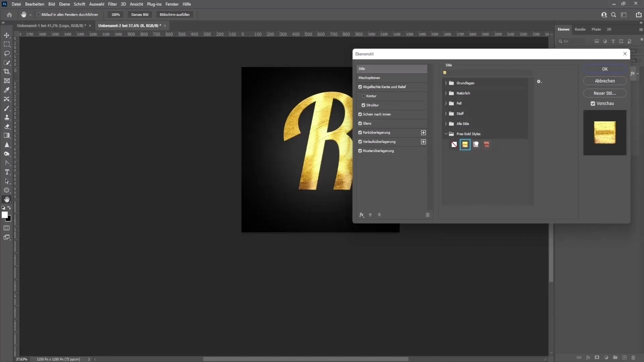
Task: Confirm the layer style with OK
Action: click(x=605, y=69)
